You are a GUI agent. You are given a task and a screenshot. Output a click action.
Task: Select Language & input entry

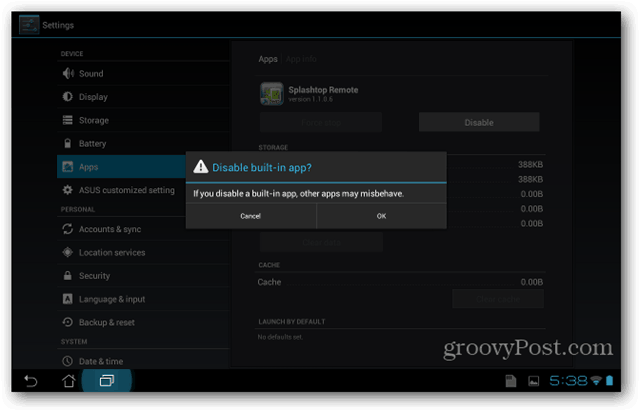click(142, 299)
